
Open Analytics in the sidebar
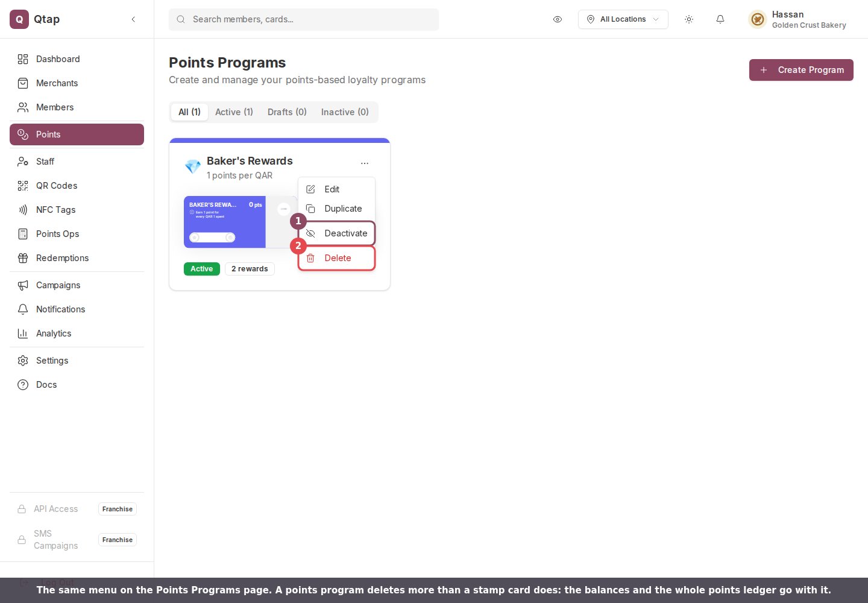pyautogui.click(x=77, y=333)
